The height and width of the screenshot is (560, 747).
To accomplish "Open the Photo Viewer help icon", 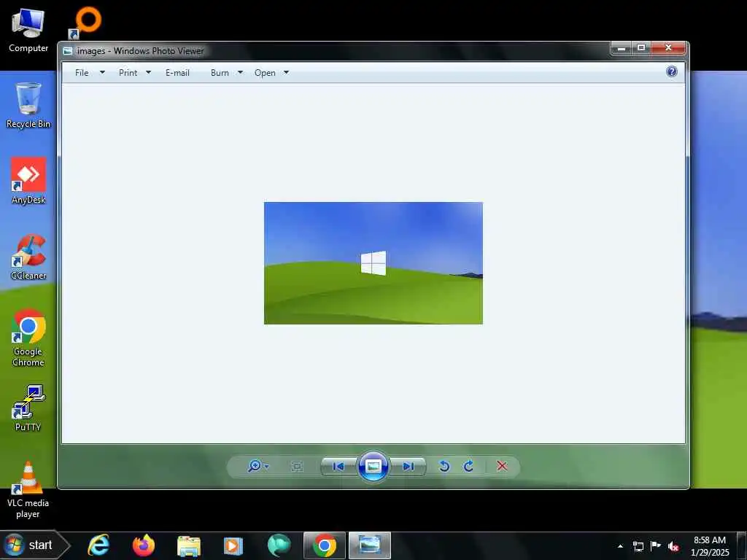I will [672, 71].
